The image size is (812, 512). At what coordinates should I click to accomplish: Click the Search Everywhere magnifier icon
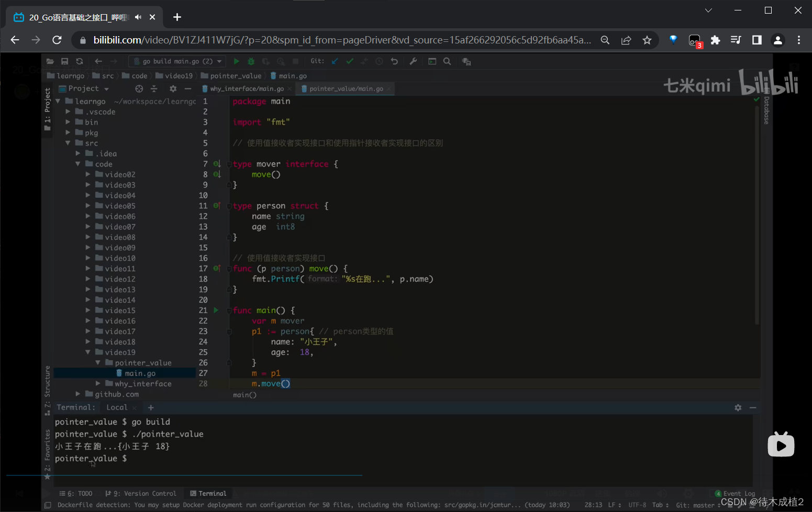pyautogui.click(x=447, y=61)
